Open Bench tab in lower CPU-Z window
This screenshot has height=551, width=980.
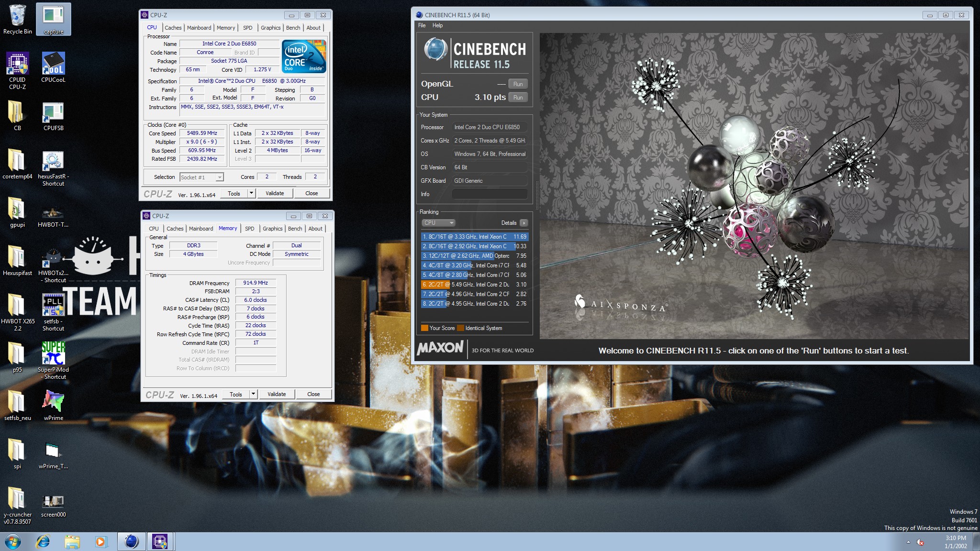[x=295, y=229]
